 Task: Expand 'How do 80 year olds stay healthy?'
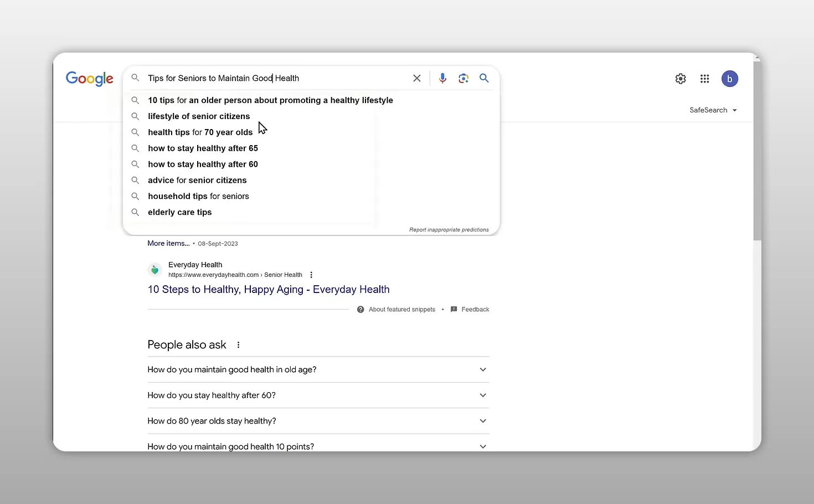[318, 421]
